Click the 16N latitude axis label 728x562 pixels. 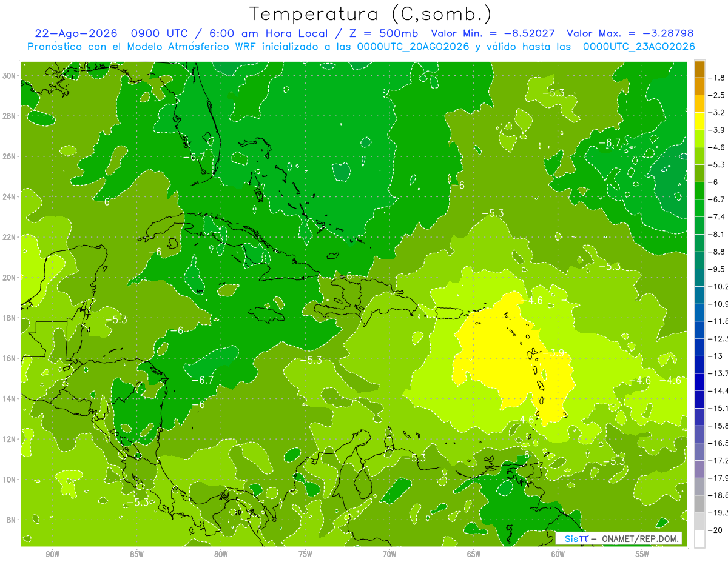pyautogui.click(x=10, y=358)
